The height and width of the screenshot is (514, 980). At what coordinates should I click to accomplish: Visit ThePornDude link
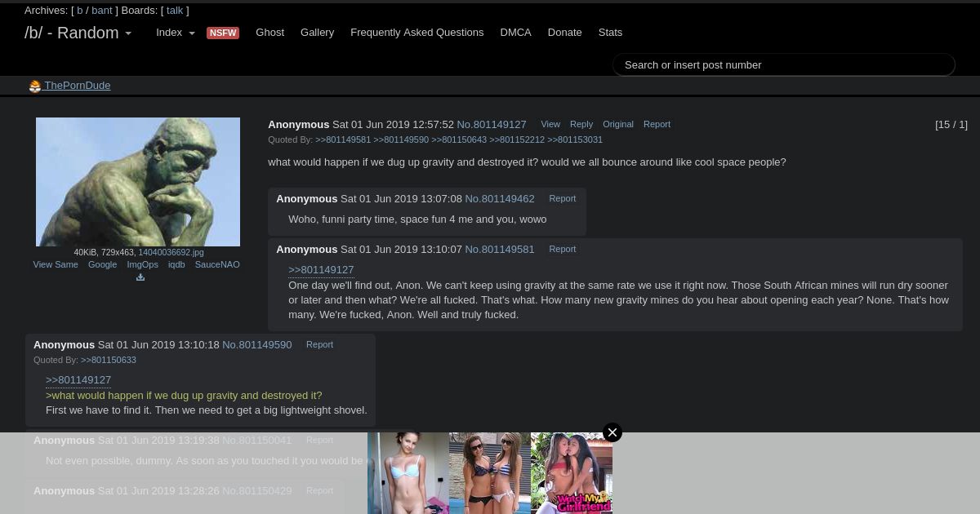[78, 86]
